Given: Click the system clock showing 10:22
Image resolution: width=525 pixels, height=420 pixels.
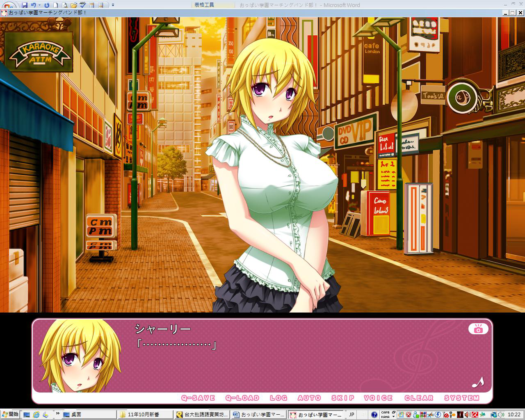Looking at the screenshot, I should pyautogui.click(x=514, y=415).
